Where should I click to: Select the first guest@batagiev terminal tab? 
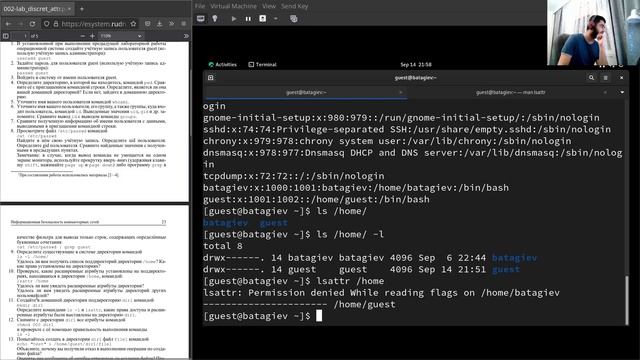tap(305, 93)
